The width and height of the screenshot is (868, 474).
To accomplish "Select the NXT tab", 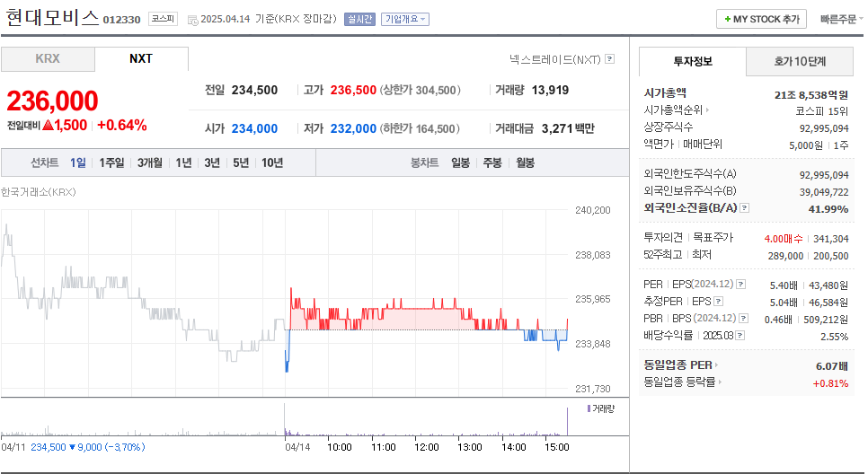I will pos(141,58).
